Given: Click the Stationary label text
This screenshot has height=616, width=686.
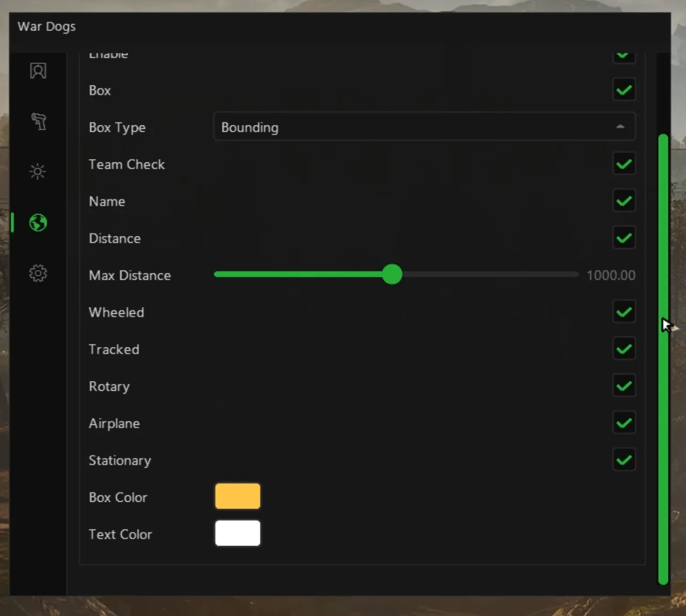Looking at the screenshot, I should 120,461.
